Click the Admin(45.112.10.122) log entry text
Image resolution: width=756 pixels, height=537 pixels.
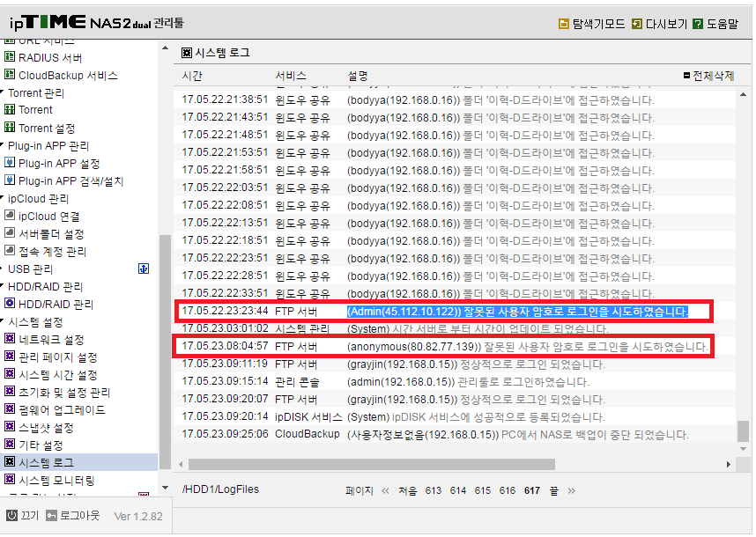pos(517,312)
